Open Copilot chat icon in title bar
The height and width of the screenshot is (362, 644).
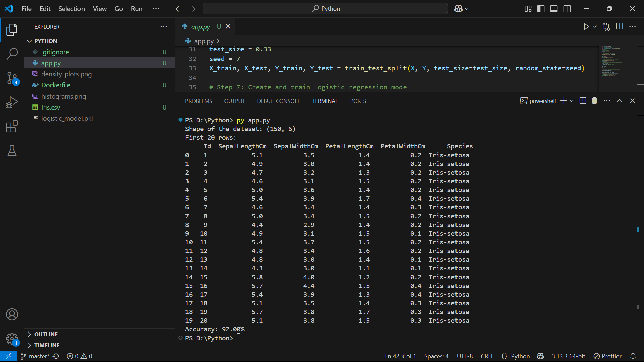pos(459,9)
